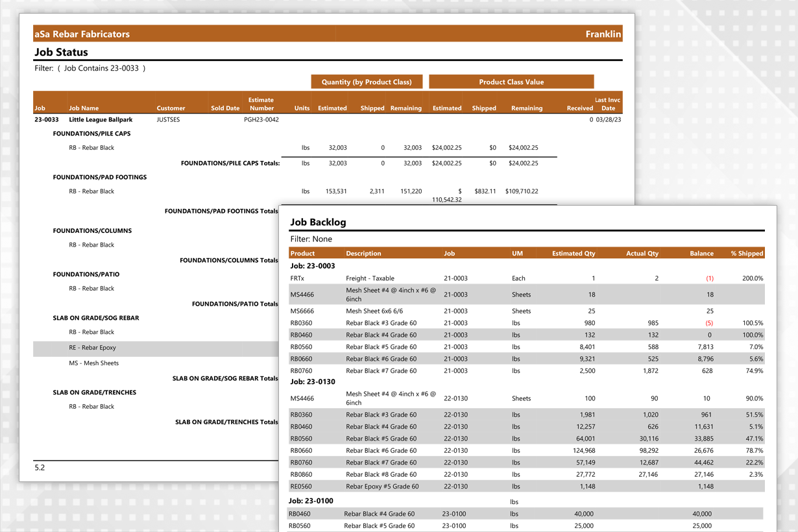The height and width of the screenshot is (532, 798).
Task: Click the Job Status report title
Action: click(61, 53)
